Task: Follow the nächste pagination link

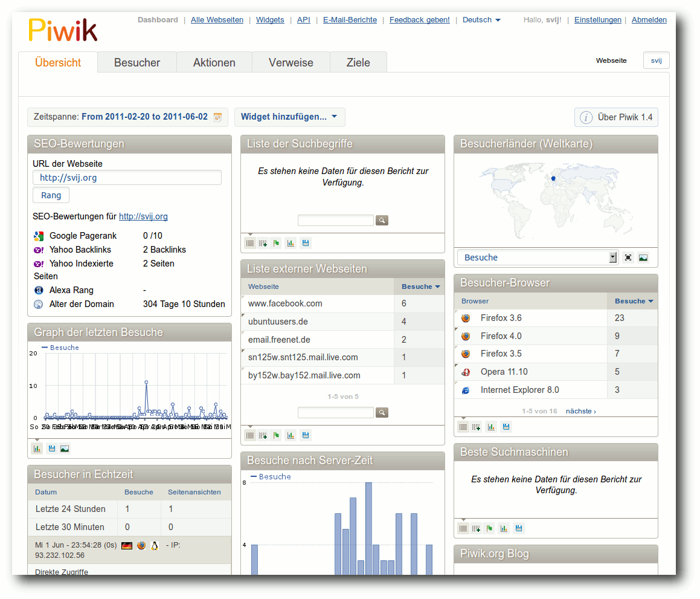Action: click(581, 411)
